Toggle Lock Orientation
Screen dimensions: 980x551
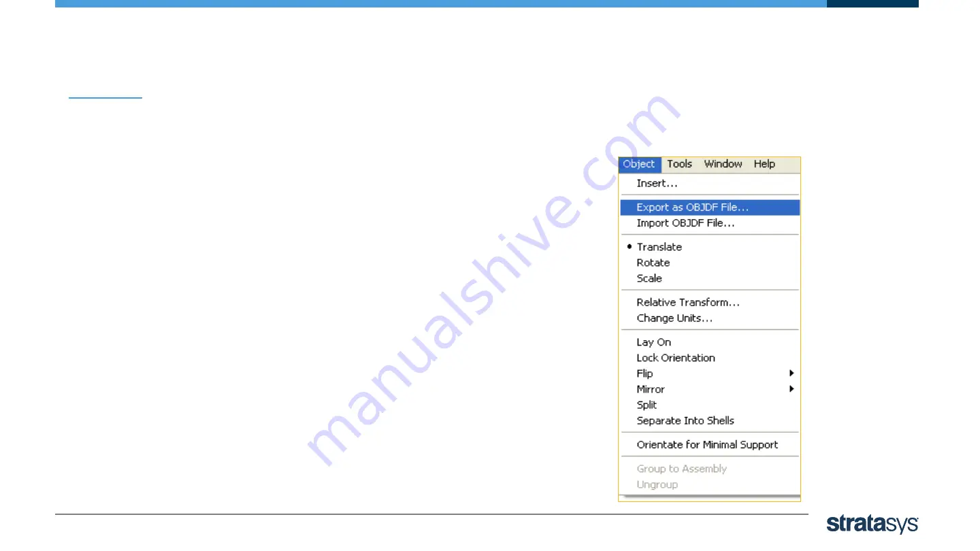pos(710,358)
